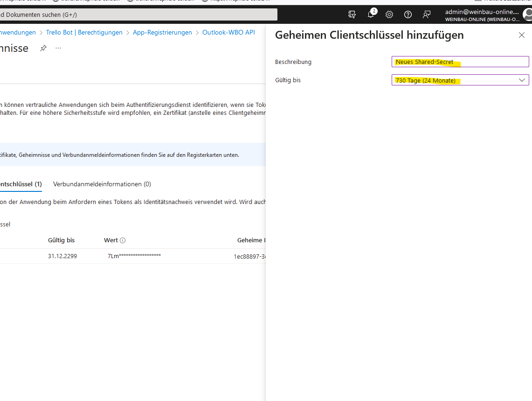Click the Beschreibung text field
Viewport: 532px width, 401px height.
coord(460,62)
